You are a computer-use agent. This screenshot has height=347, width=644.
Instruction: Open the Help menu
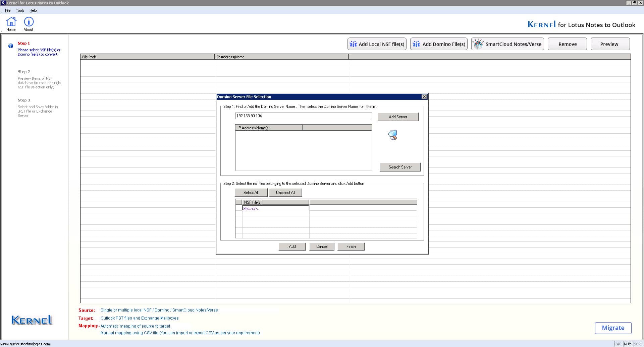pyautogui.click(x=33, y=10)
